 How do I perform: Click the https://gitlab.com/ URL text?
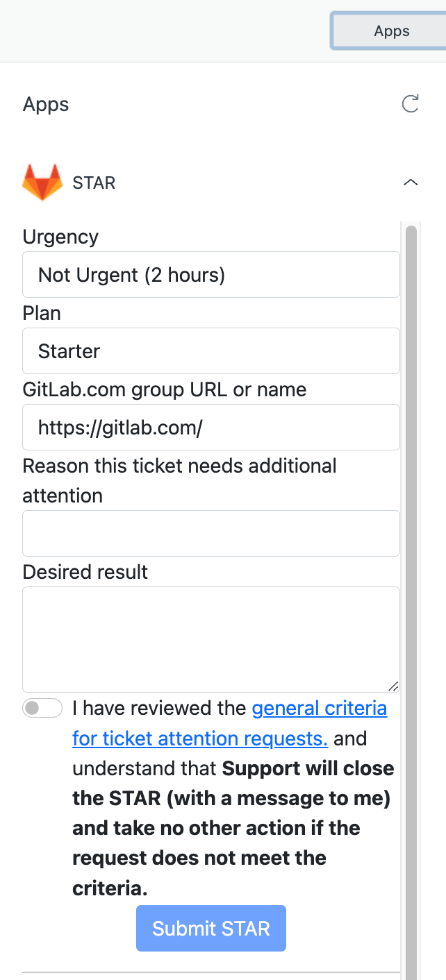coord(118,427)
